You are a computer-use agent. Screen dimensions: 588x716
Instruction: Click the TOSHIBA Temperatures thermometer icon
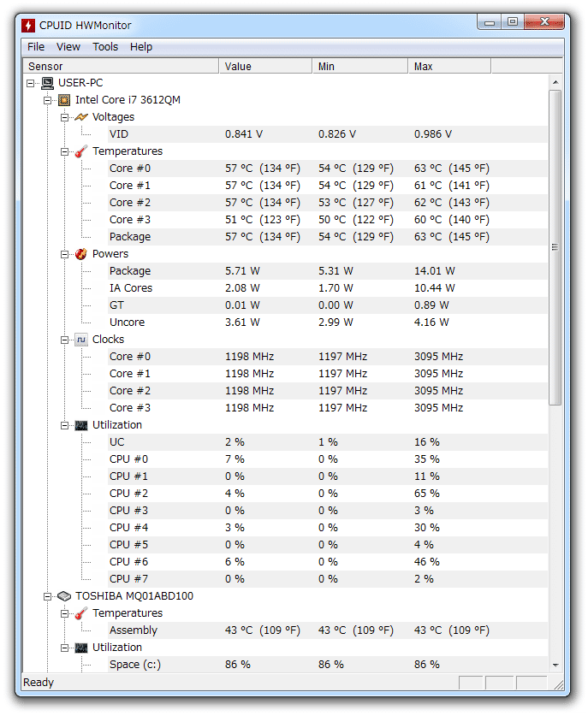point(80,613)
